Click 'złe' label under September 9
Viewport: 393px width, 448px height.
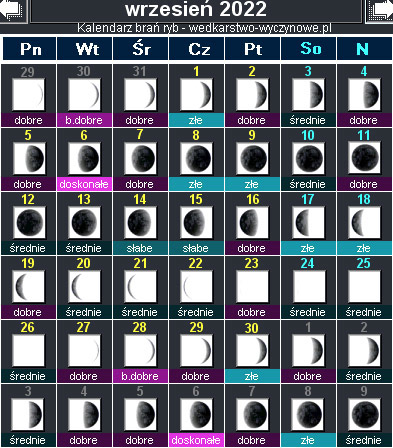tap(252, 184)
